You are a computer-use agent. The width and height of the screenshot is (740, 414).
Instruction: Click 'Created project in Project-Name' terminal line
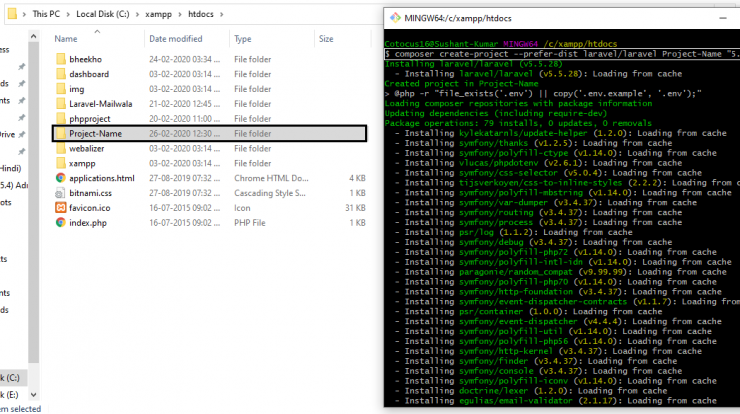pyautogui.click(x=461, y=84)
